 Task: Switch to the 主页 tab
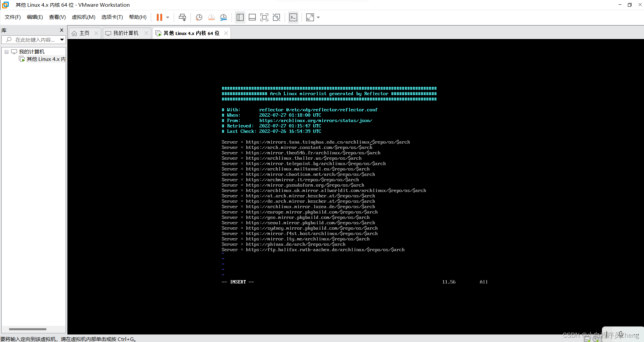click(84, 33)
